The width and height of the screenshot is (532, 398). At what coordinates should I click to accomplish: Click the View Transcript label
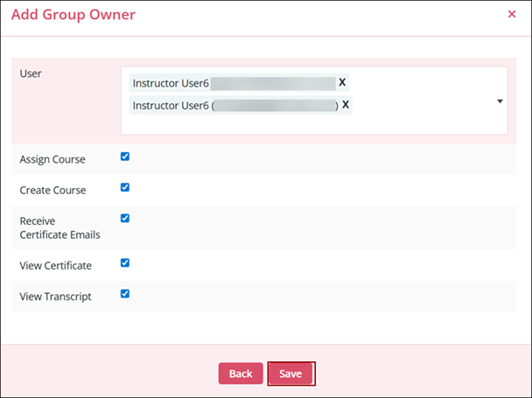(55, 297)
